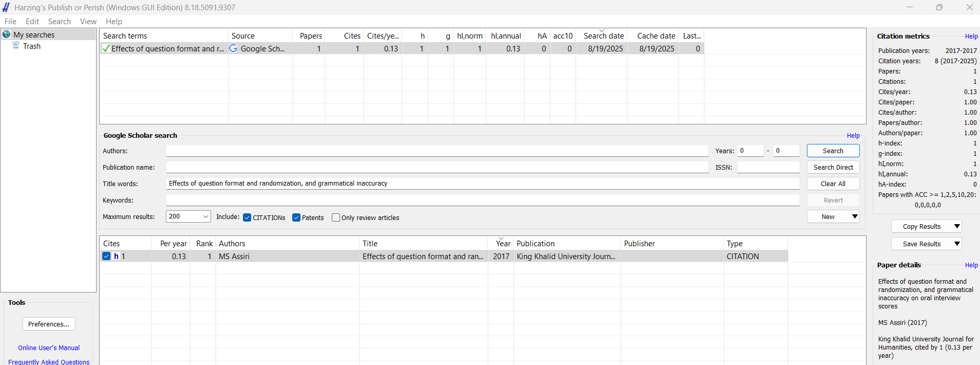Open the Maximum results dropdown
Viewport: 980px width, 365px height.
[x=205, y=216]
